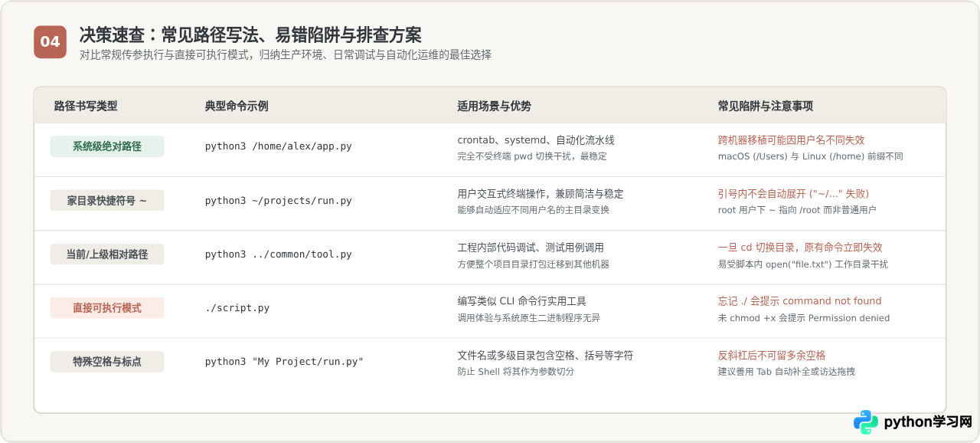Image resolution: width=980 pixels, height=443 pixels.
Task: Click the Python logo icon
Action: (866, 422)
